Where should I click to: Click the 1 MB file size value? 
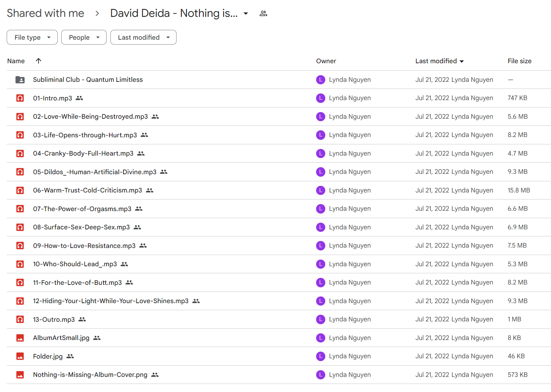514,319
